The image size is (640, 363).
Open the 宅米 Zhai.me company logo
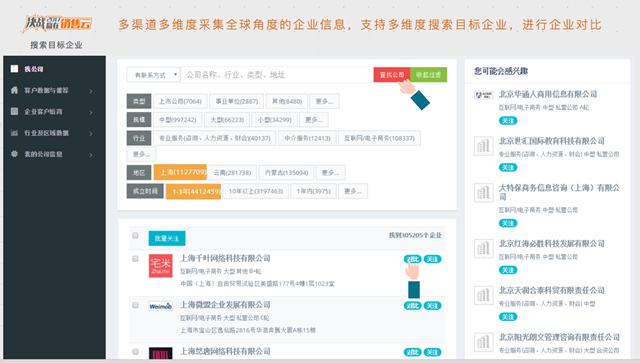[160, 265]
